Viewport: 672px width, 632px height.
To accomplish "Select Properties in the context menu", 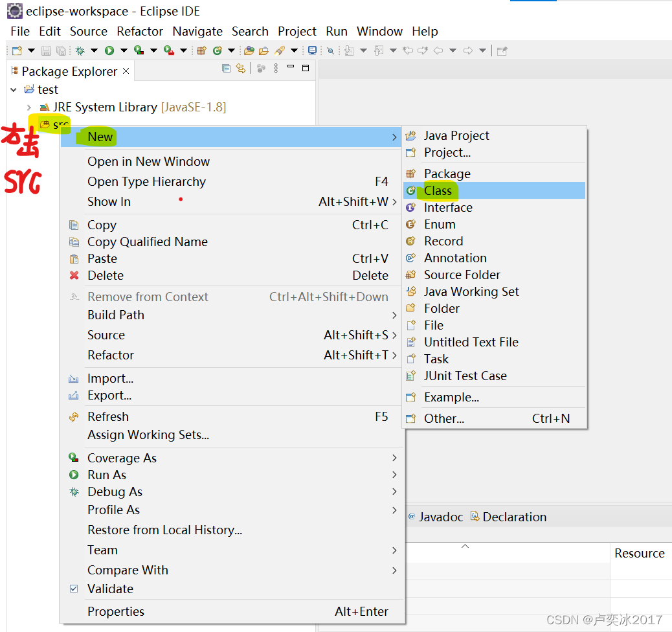I will coord(231,612).
